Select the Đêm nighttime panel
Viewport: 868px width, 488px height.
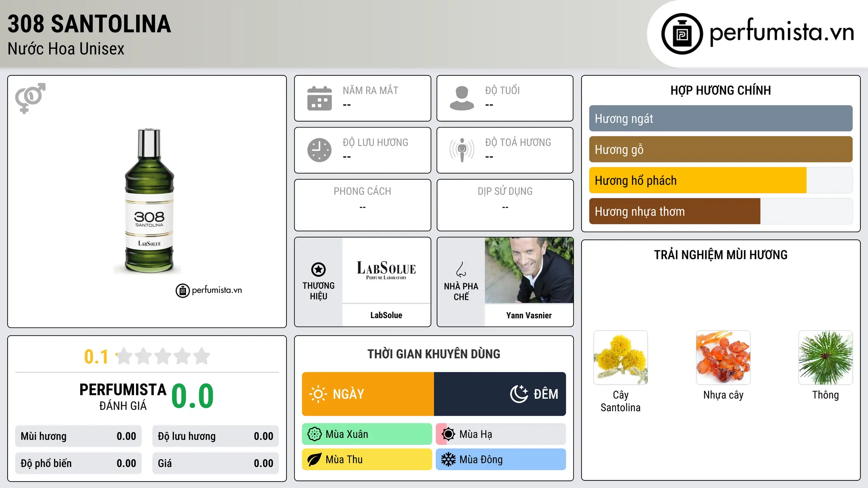(x=500, y=394)
